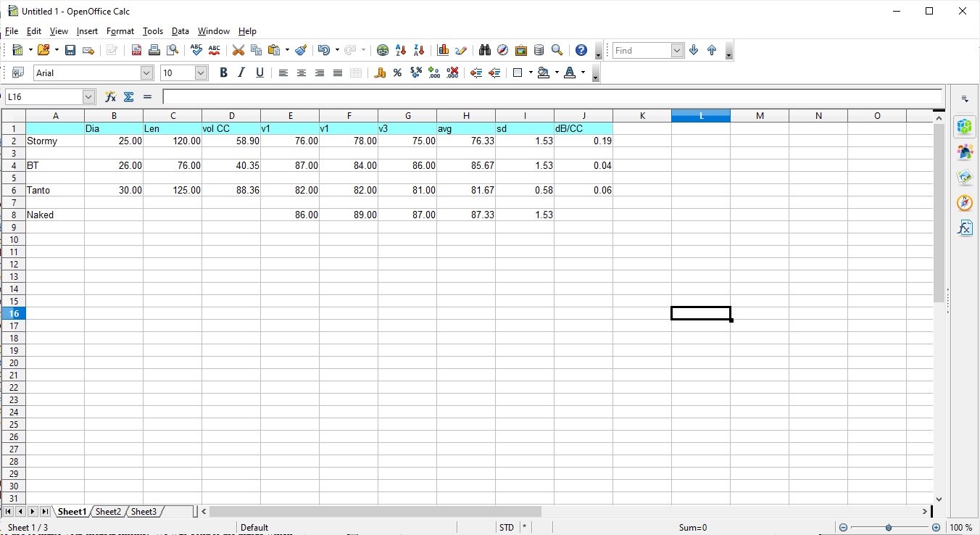Decrease indent
Image resolution: width=980 pixels, height=535 pixels.
click(476, 72)
